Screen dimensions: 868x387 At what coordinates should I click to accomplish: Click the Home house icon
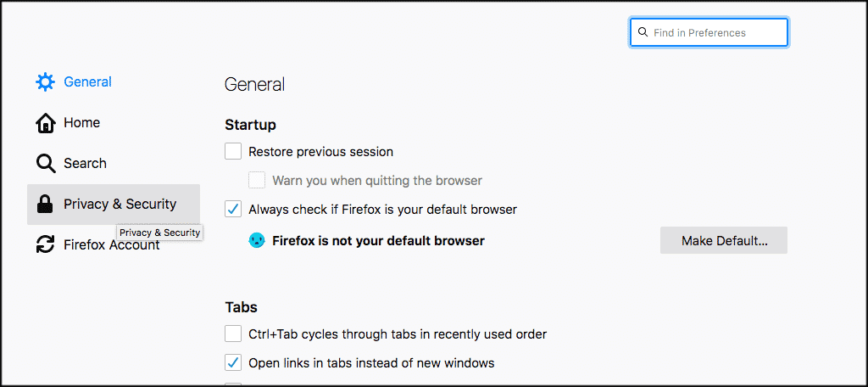pos(45,123)
